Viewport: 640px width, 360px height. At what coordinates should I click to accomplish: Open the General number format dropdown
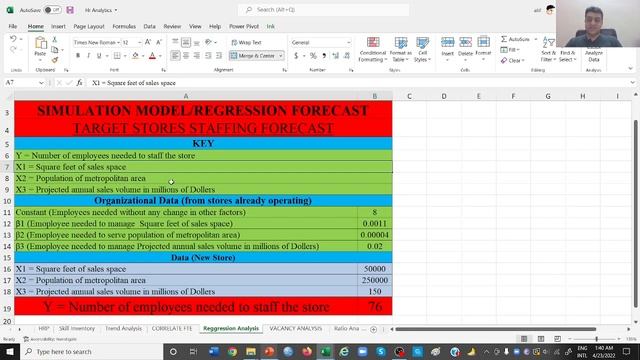[x=349, y=42]
